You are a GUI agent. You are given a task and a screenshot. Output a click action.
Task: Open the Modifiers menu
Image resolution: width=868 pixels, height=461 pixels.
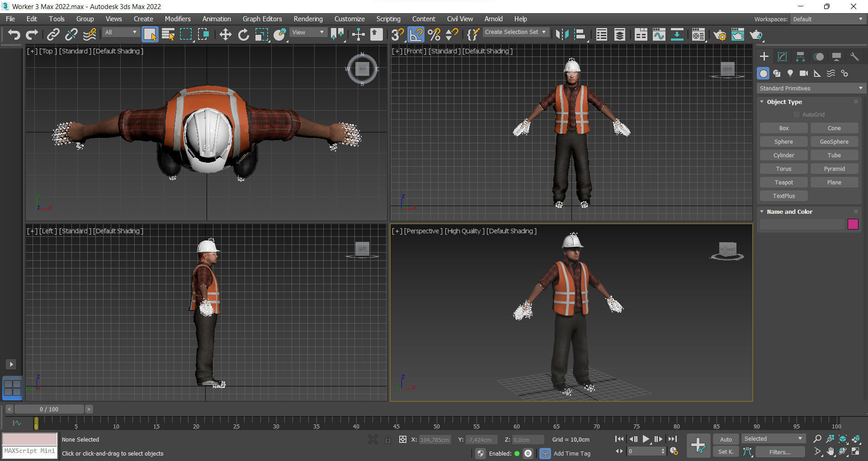pos(178,19)
